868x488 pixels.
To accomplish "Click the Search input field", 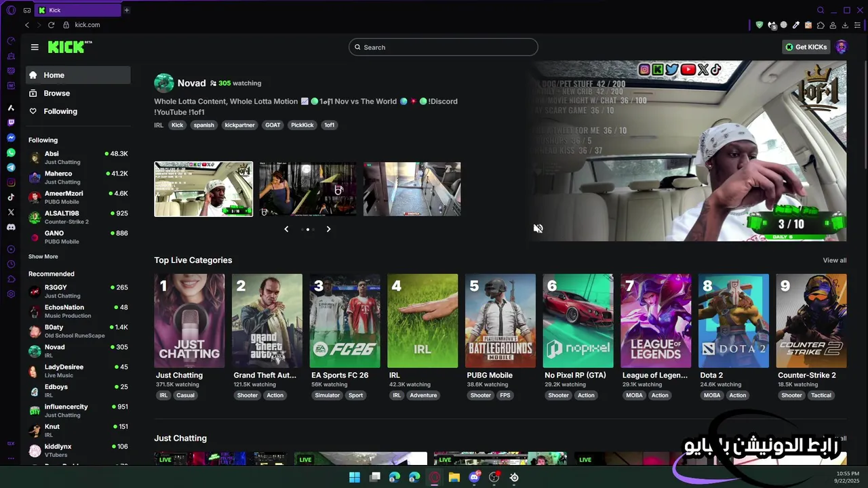I will coord(443,47).
